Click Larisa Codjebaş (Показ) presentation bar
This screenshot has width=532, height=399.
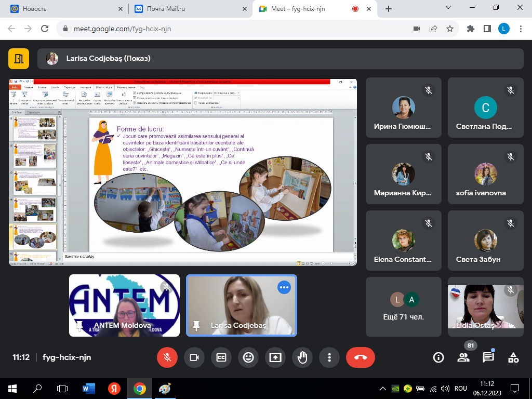pyautogui.click(x=280, y=59)
